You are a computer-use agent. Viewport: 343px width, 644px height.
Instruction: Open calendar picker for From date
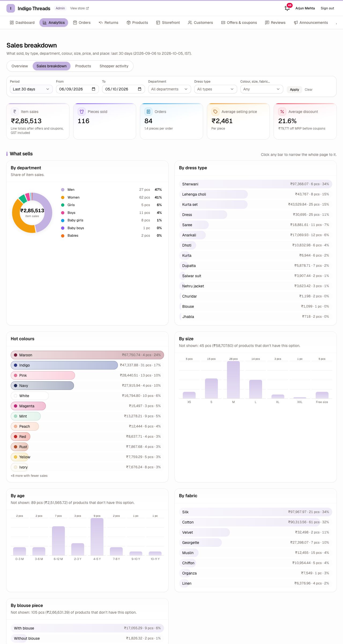(x=94, y=89)
